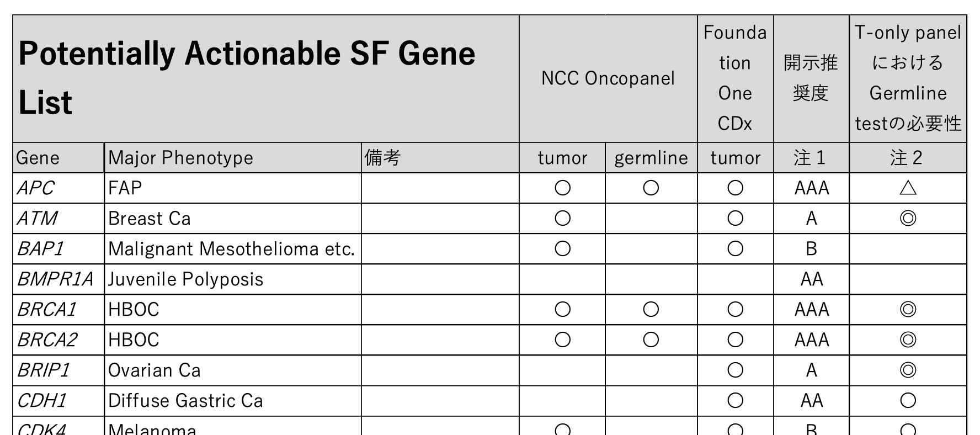This screenshot has width=980, height=435.
Task: Select the germline circle mark in APC row
Action: click(651, 188)
